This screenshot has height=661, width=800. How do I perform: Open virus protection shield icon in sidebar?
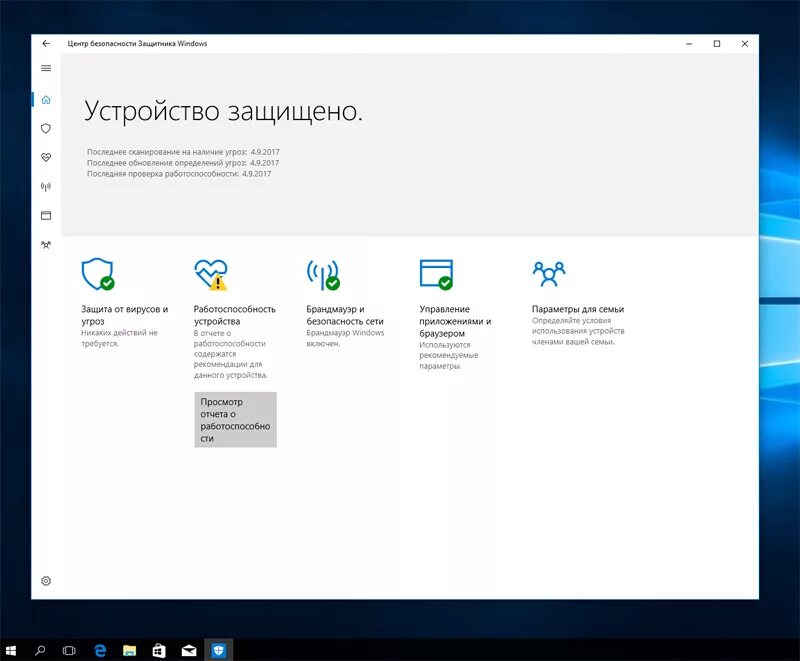(46, 129)
